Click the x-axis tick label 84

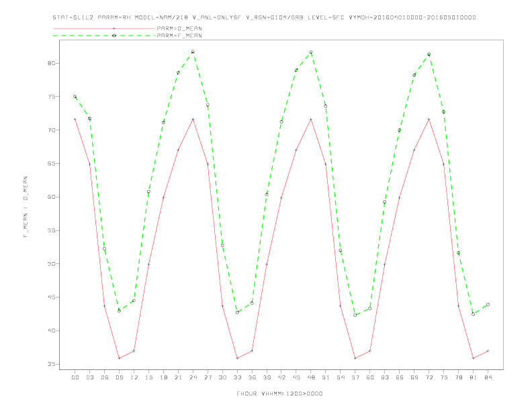tap(488, 377)
